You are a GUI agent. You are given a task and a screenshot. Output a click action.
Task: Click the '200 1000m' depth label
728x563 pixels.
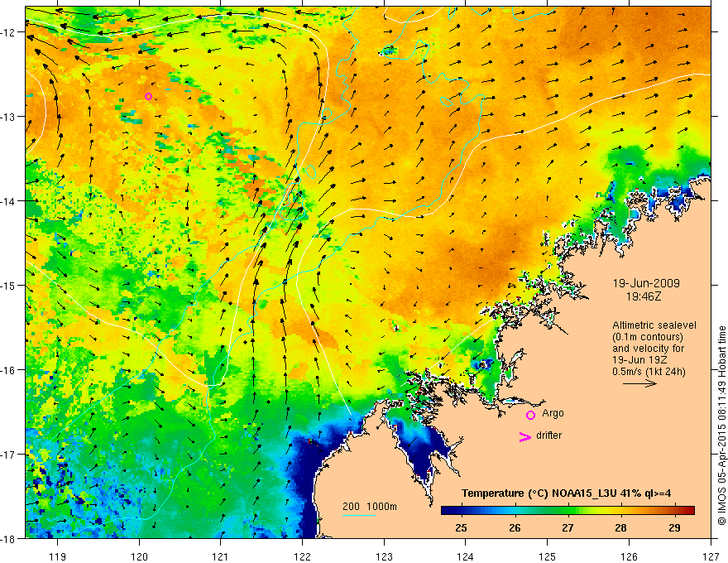pyautogui.click(x=370, y=507)
